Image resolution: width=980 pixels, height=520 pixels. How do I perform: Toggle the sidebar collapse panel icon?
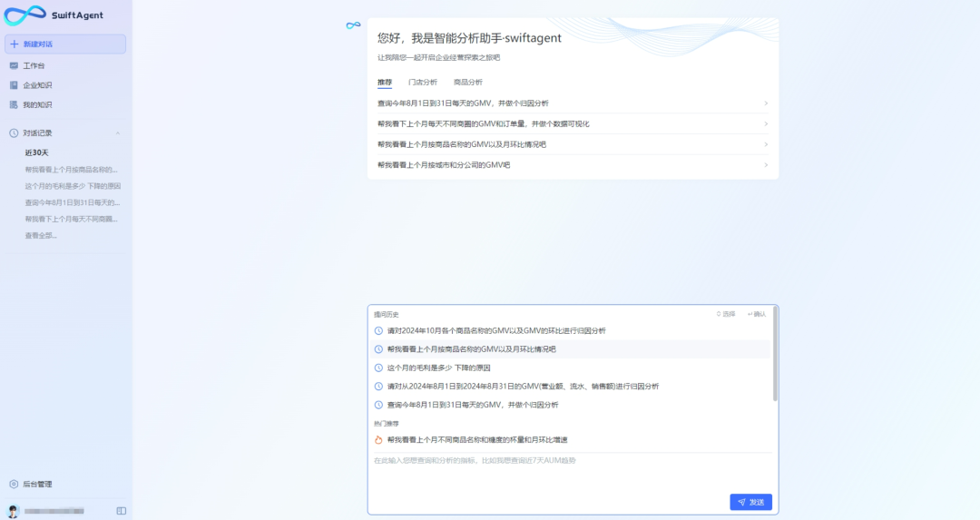click(122, 511)
